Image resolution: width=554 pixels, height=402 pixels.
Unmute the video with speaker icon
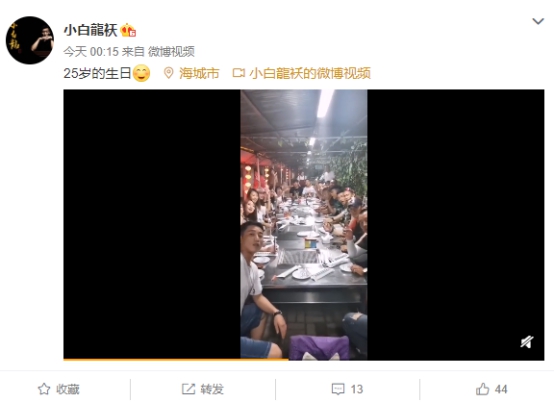pos(527,342)
